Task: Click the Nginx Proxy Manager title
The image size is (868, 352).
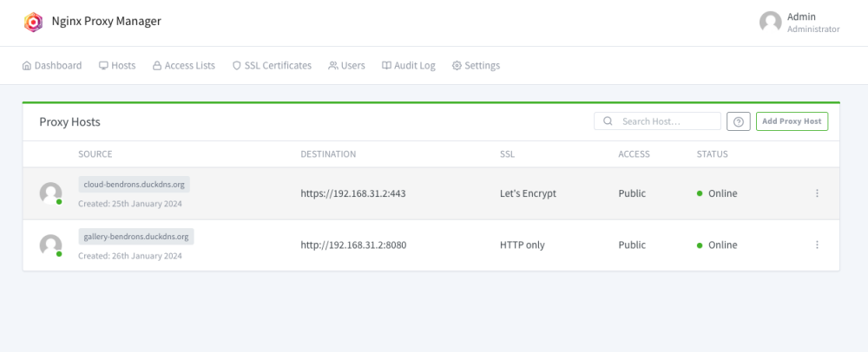Action: click(106, 21)
